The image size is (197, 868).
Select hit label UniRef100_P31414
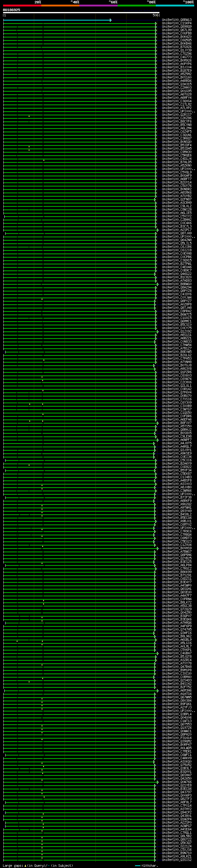(177, 738)
